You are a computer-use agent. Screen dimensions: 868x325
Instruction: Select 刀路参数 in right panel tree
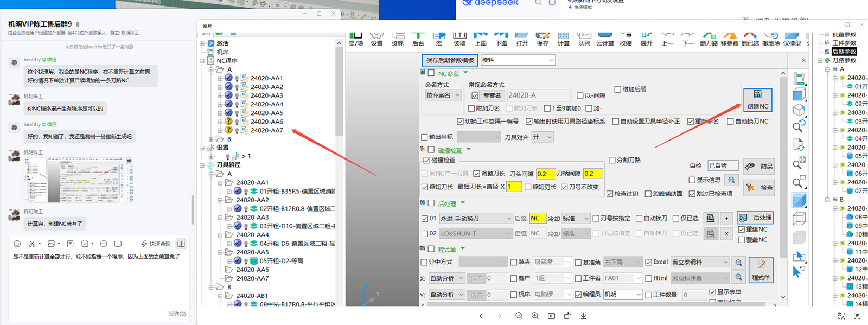(x=844, y=60)
